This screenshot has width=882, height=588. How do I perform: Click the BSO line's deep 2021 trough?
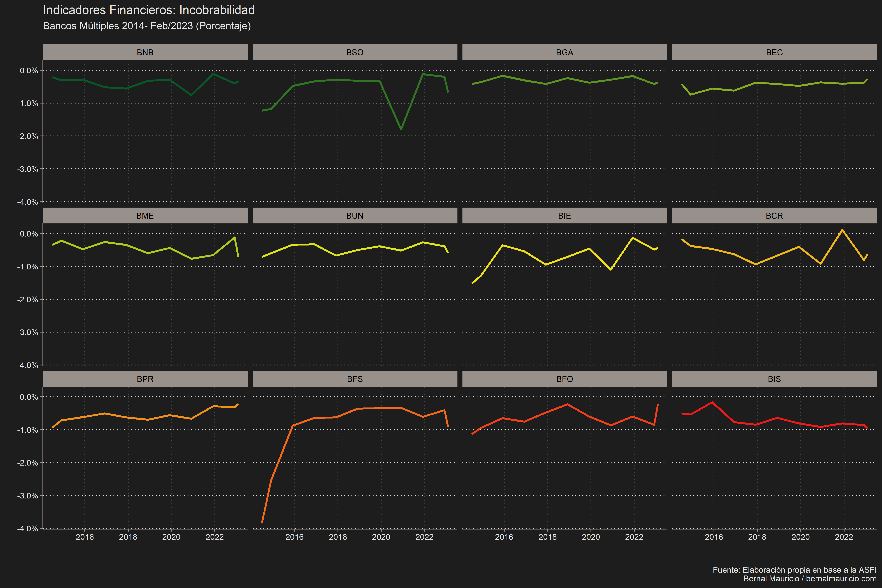point(401,129)
